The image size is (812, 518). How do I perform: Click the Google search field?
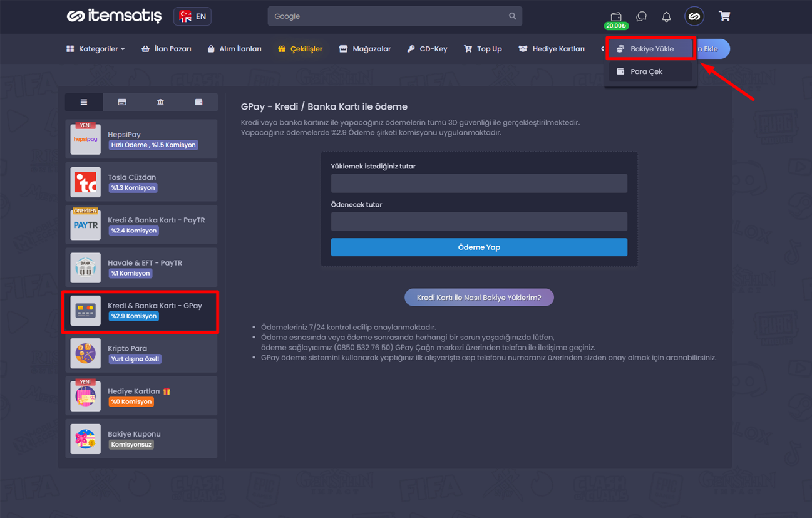tap(394, 16)
